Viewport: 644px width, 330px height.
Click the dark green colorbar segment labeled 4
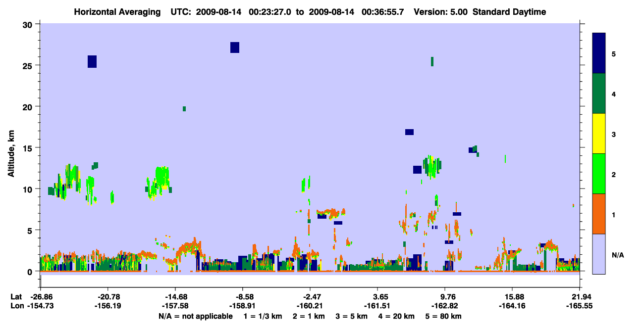click(x=599, y=94)
